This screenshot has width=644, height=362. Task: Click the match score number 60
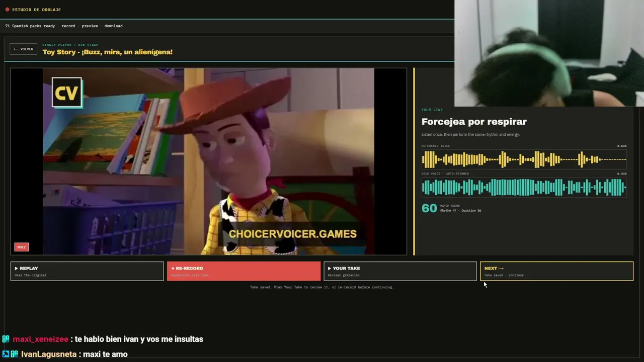(x=429, y=208)
